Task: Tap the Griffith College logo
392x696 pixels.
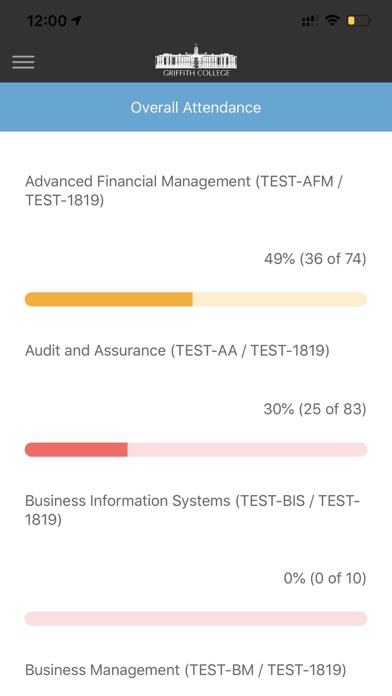Action: tap(196, 60)
